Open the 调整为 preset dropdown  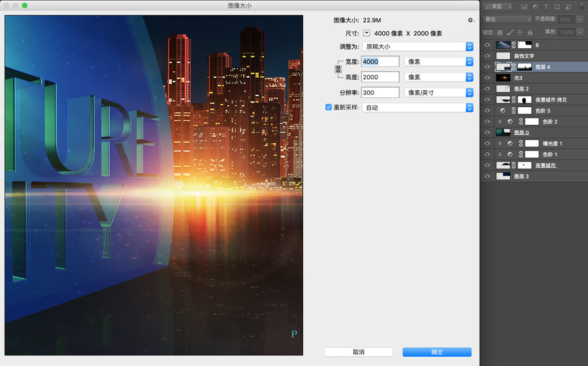417,46
